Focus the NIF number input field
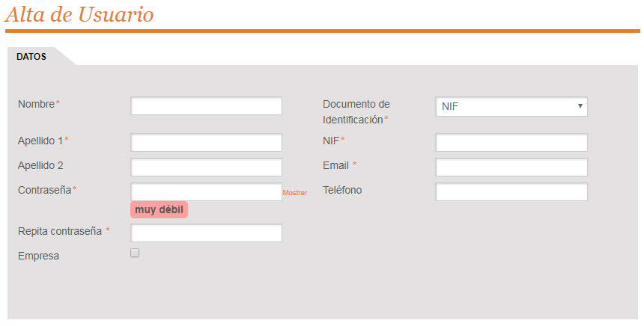644x326 pixels. coord(511,142)
